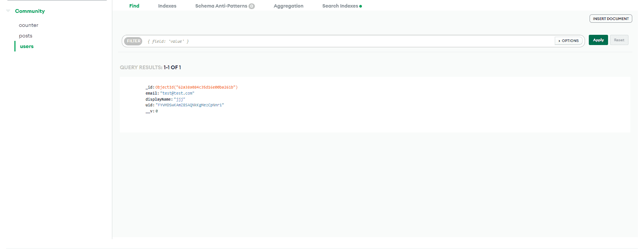Click the QUERY RESULTS 1-1 OF 1 text
Screen dimensions: 644x252
(151, 67)
